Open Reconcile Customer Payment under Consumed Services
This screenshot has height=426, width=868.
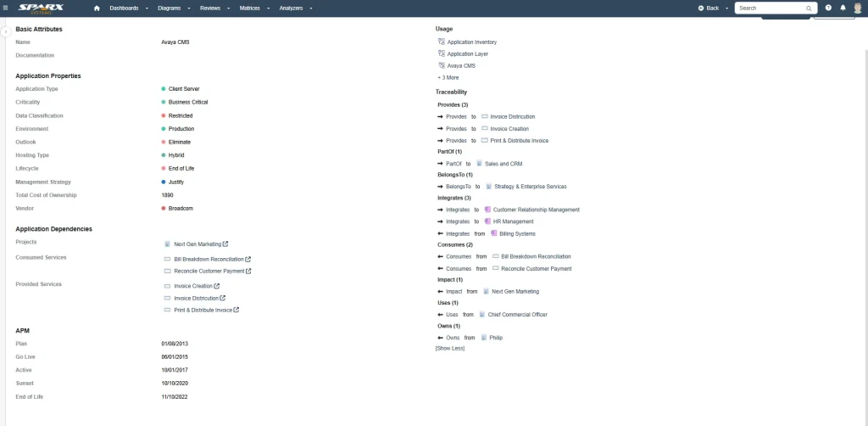209,272
